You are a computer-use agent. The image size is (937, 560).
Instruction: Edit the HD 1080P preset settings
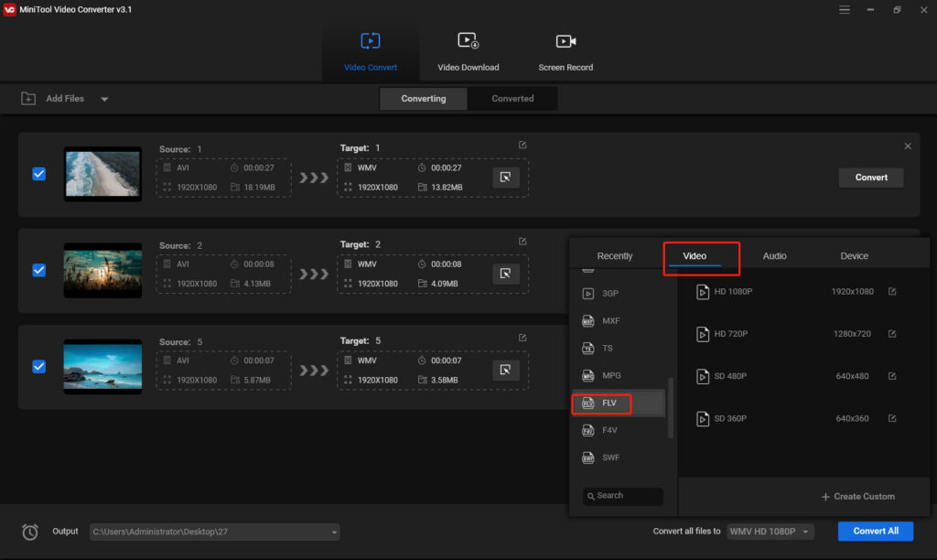click(892, 292)
